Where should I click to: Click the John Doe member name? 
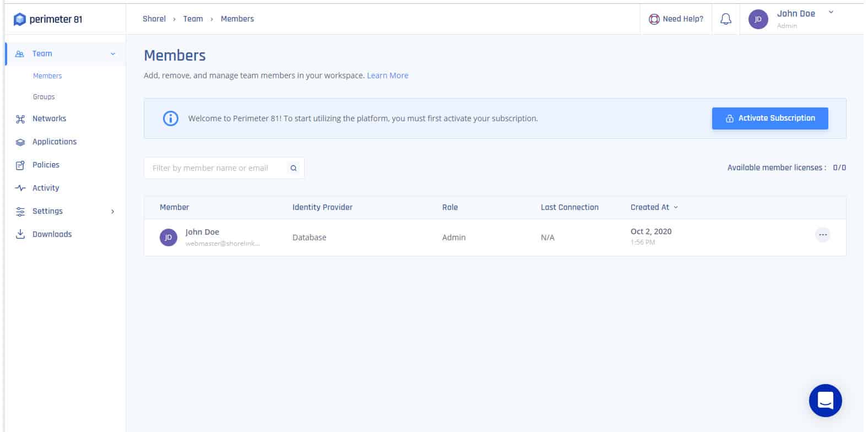click(202, 232)
